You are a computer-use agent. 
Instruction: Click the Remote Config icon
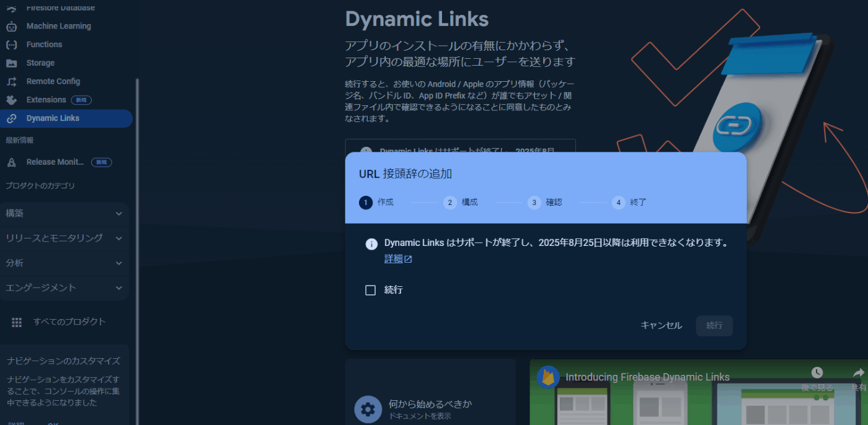click(x=11, y=81)
